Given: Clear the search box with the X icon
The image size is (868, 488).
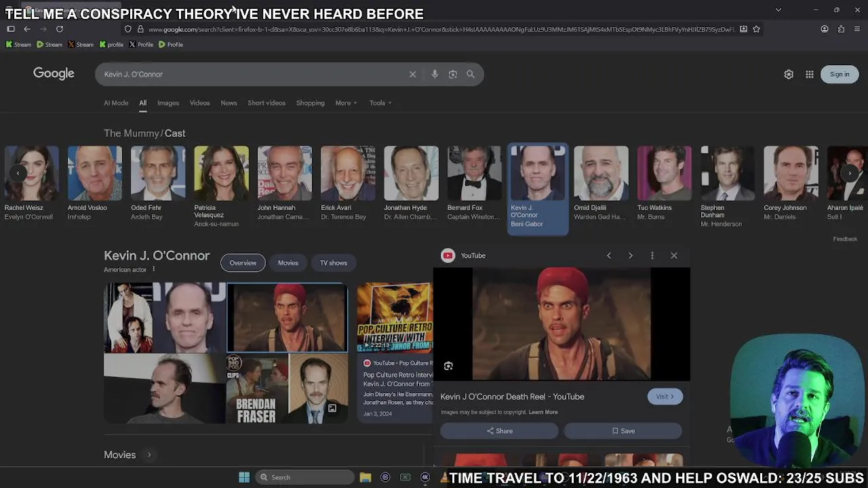Looking at the screenshot, I should [x=412, y=75].
